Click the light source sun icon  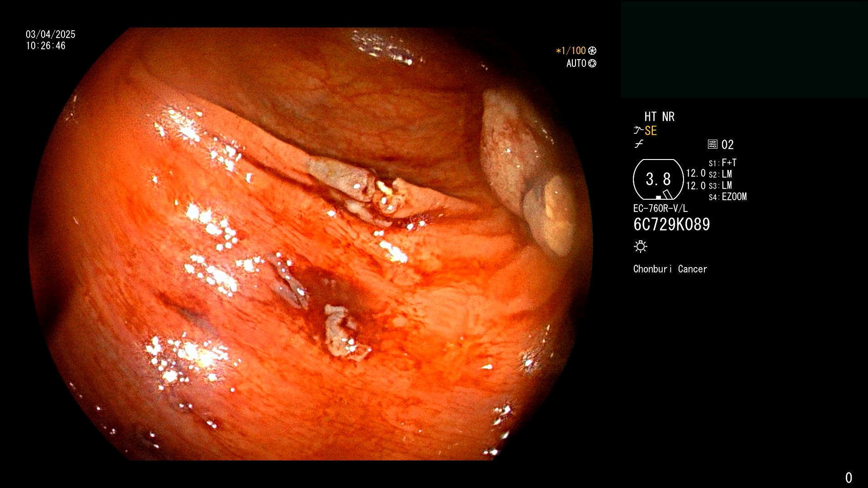tap(641, 246)
